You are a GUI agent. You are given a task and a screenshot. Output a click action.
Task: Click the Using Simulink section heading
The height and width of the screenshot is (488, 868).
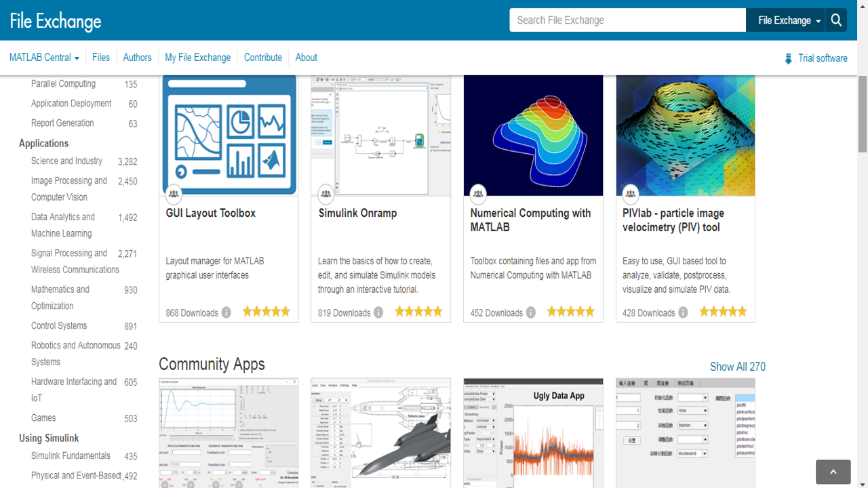[x=49, y=438]
